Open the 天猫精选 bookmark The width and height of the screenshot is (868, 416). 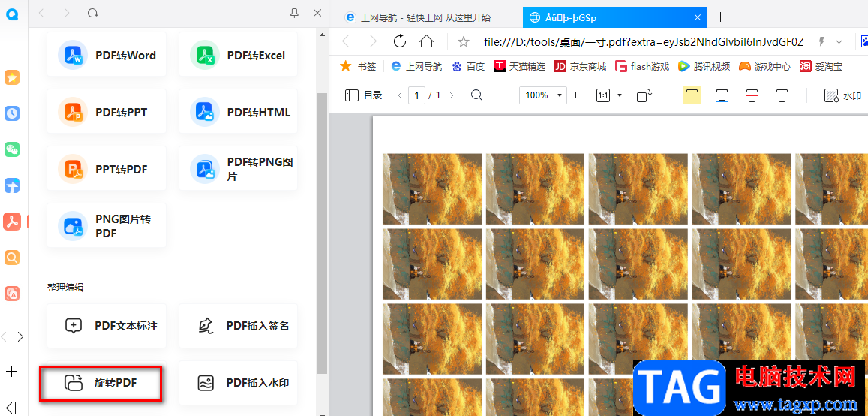519,67
